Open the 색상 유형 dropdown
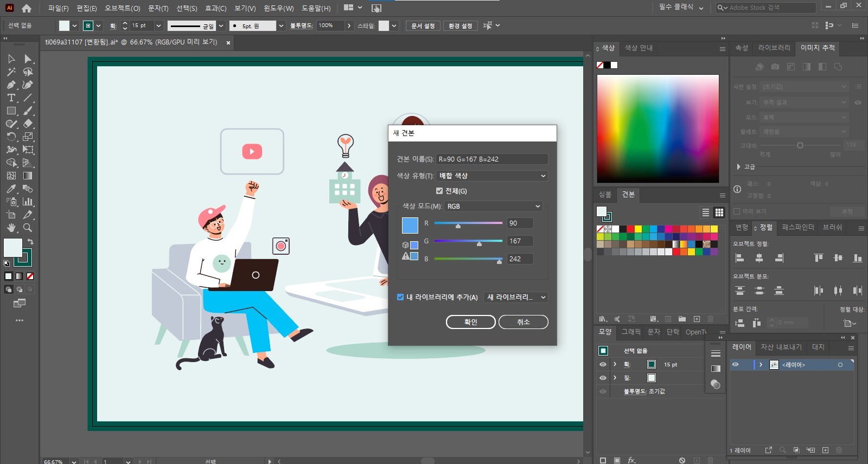Image resolution: width=868 pixels, height=464 pixels. pos(492,176)
